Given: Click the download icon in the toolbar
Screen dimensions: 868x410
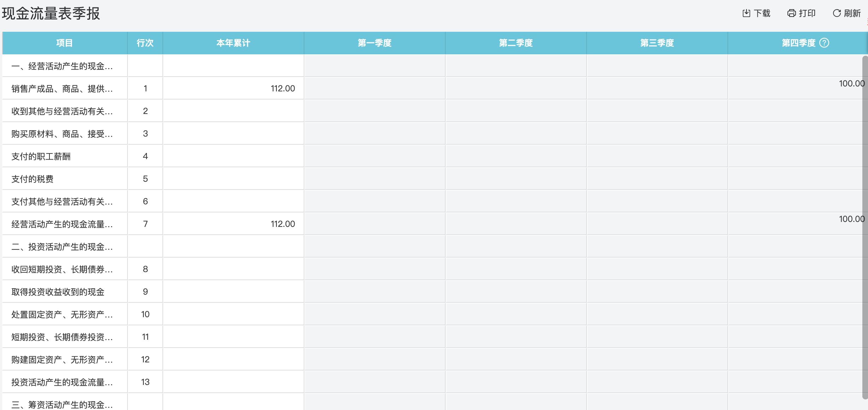Looking at the screenshot, I should click(746, 13).
